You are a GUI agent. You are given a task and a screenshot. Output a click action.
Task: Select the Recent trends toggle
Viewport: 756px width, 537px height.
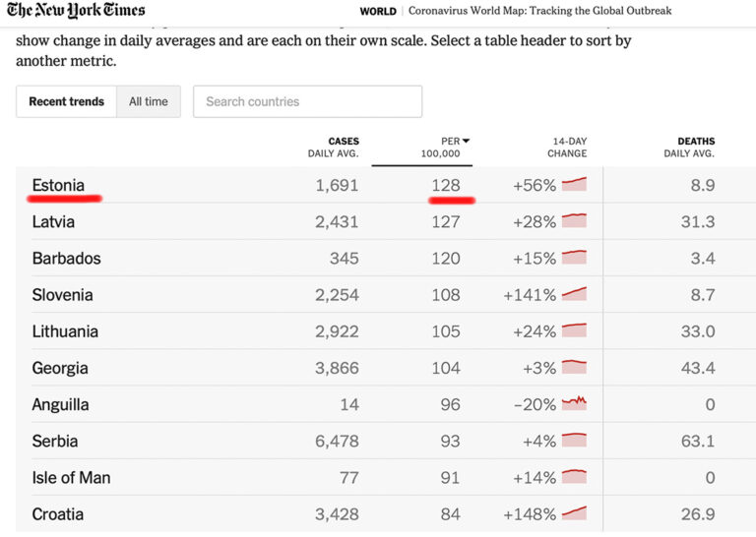[66, 101]
